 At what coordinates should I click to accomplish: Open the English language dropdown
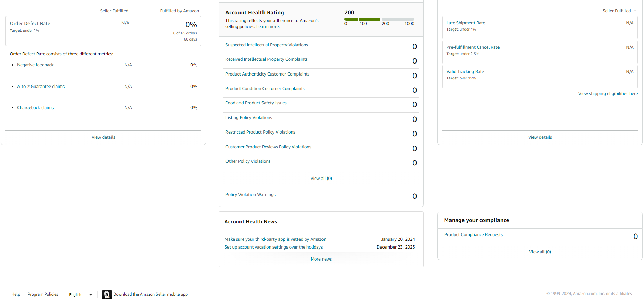[x=80, y=295]
